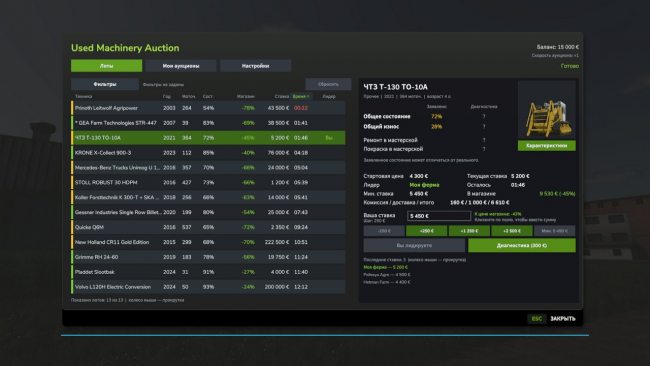Order the Диагностика (300 €) check
The width and height of the screenshot is (650, 366).
pyautogui.click(x=522, y=245)
